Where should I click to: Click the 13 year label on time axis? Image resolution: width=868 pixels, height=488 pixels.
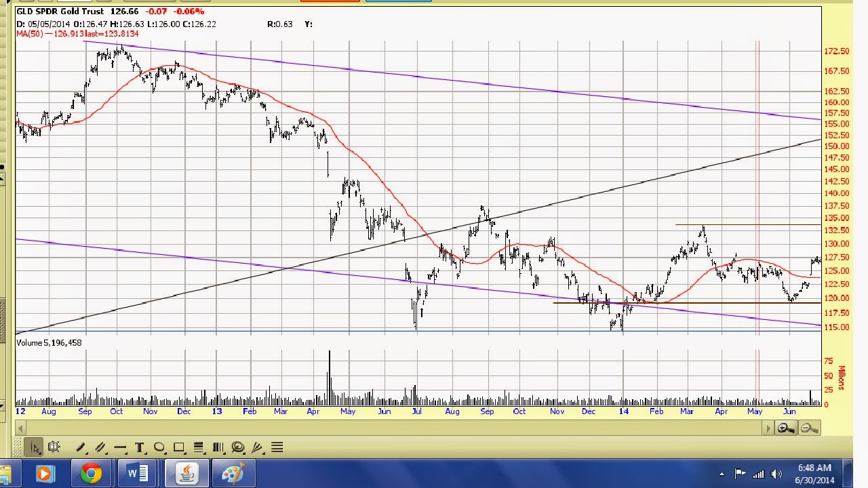(x=216, y=411)
